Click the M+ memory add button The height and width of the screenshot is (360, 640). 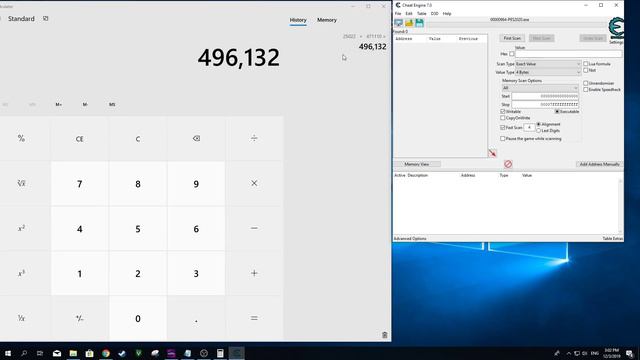click(59, 104)
